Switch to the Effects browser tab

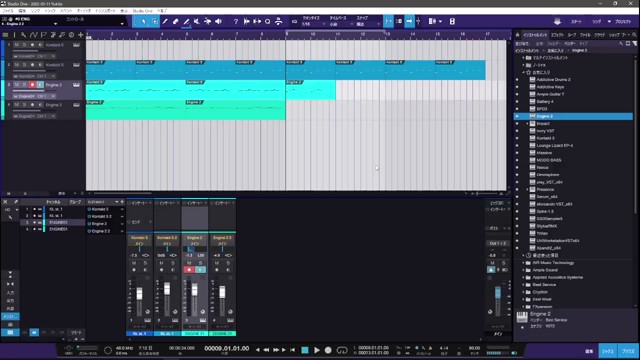pyautogui.click(x=557, y=35)
